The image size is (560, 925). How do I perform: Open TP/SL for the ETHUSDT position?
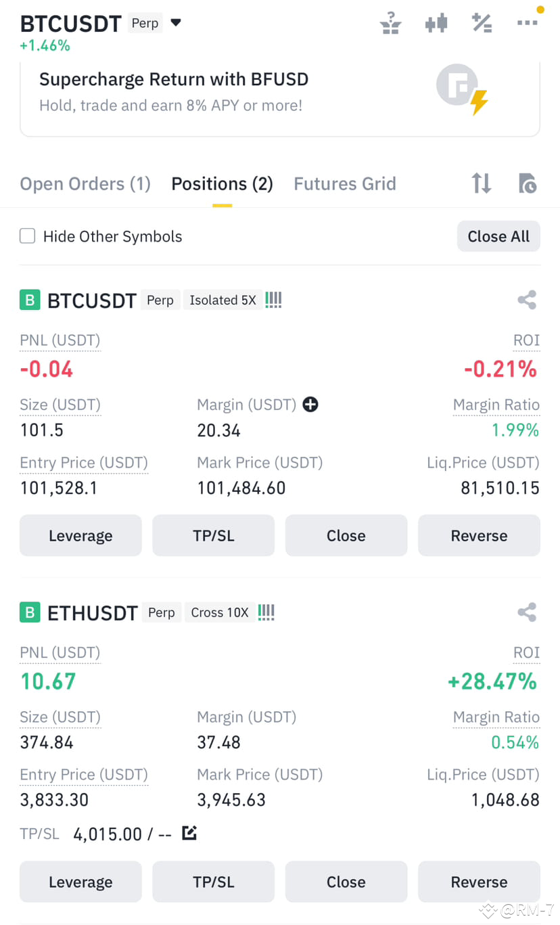tap(213, 882)
